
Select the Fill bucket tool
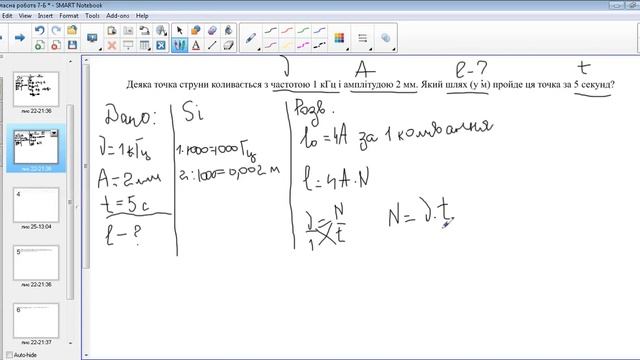click(228, 31)
